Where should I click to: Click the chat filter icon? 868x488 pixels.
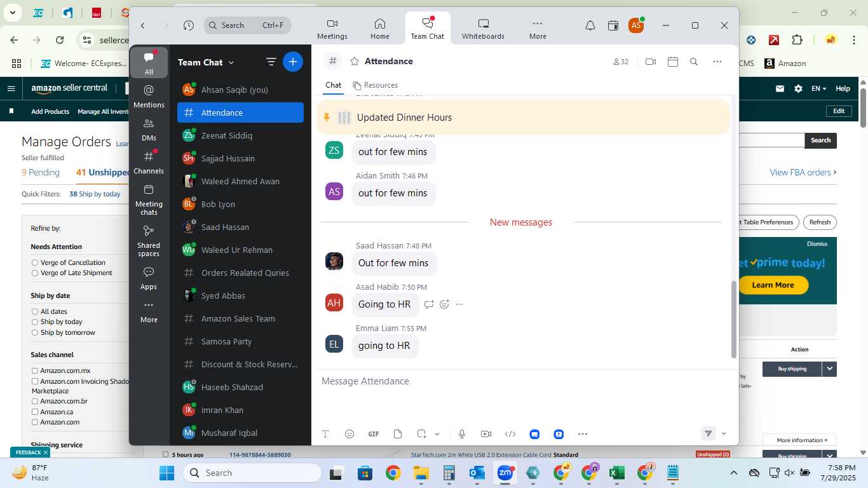pos(271,62)
